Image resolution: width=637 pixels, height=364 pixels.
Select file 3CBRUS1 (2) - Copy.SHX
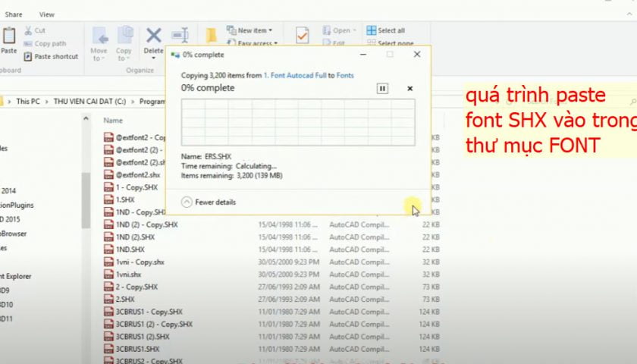pyautogui.click(x=155, y=325)
